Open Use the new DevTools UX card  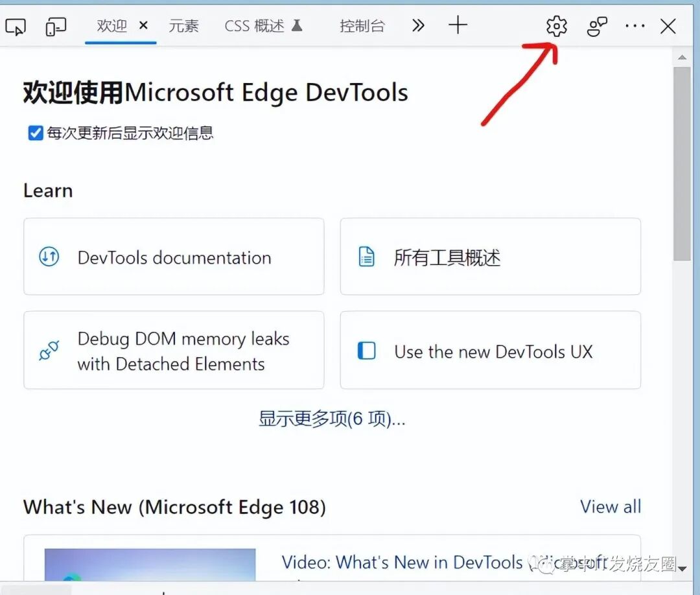490,350
